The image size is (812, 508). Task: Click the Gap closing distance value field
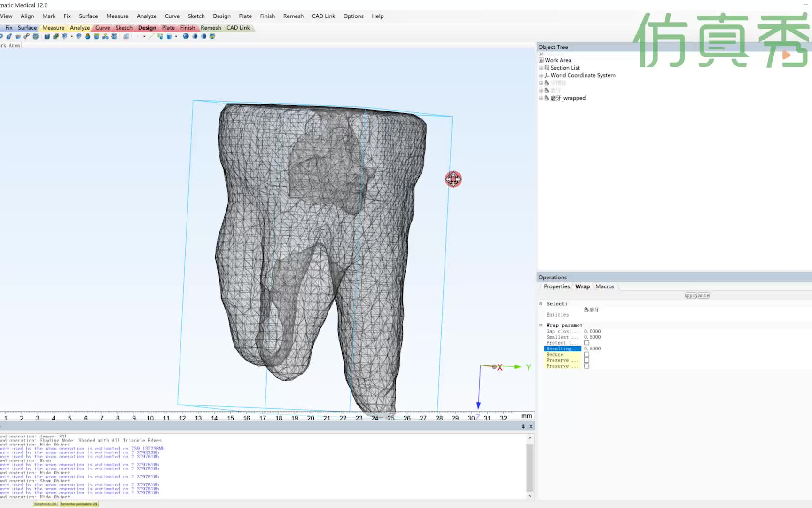(592, 331)
